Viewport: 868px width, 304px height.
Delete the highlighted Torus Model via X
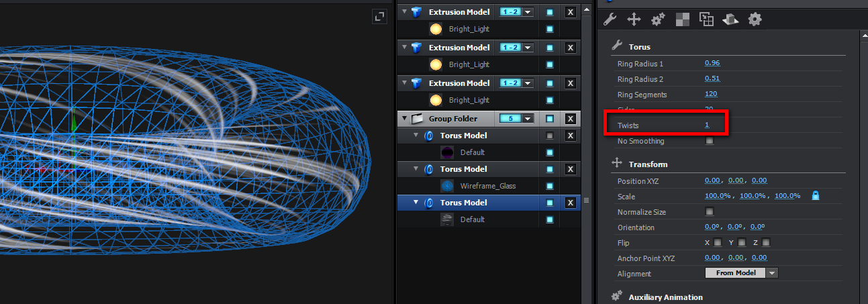point(570,203)
